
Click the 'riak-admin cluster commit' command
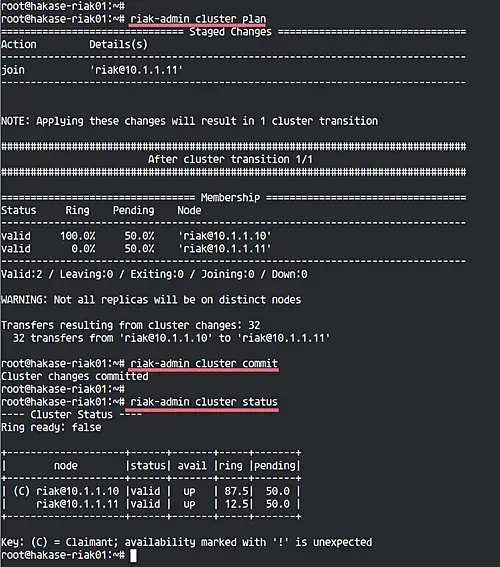click(x=204, y=363)
